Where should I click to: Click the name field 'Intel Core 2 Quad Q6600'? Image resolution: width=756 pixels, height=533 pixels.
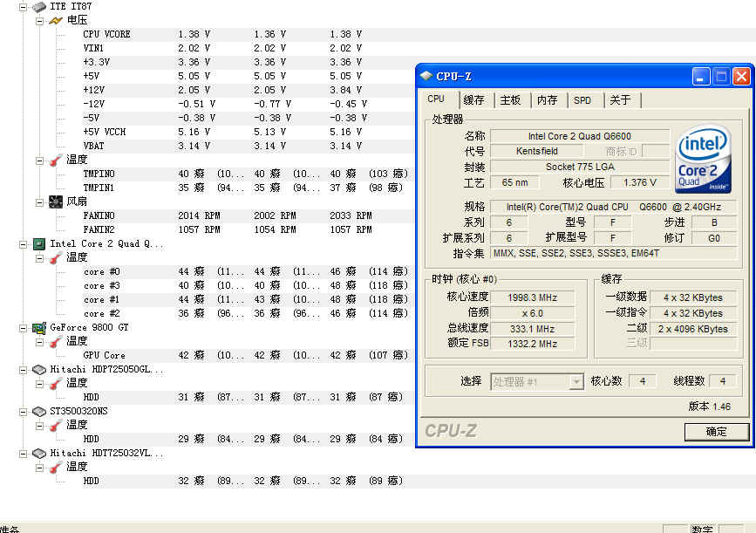click(580, 136)
